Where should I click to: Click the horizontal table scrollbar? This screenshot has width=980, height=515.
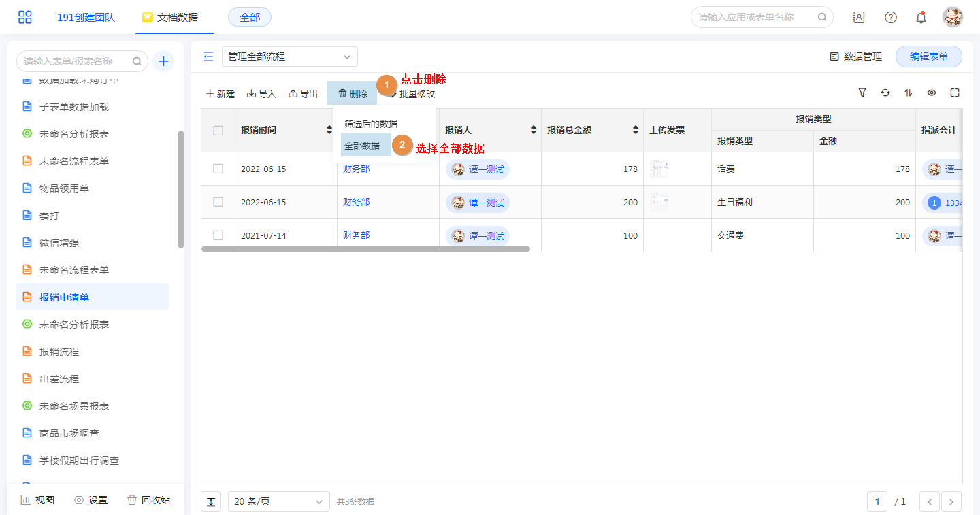[365, 249]
